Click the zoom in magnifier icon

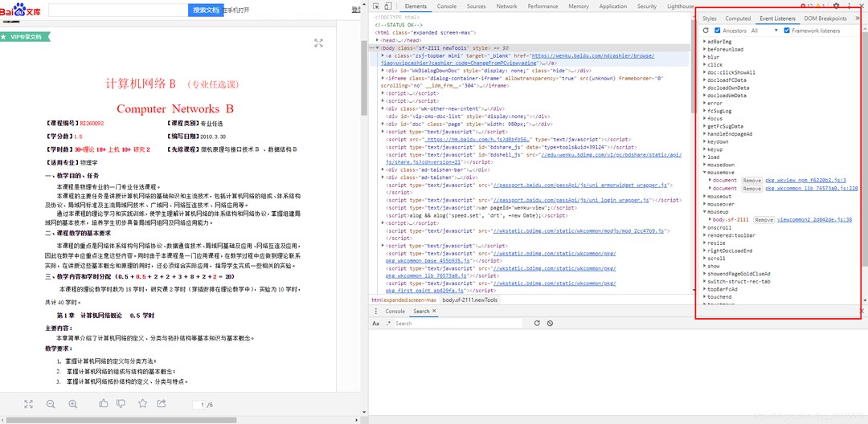(x=73, y=404)
